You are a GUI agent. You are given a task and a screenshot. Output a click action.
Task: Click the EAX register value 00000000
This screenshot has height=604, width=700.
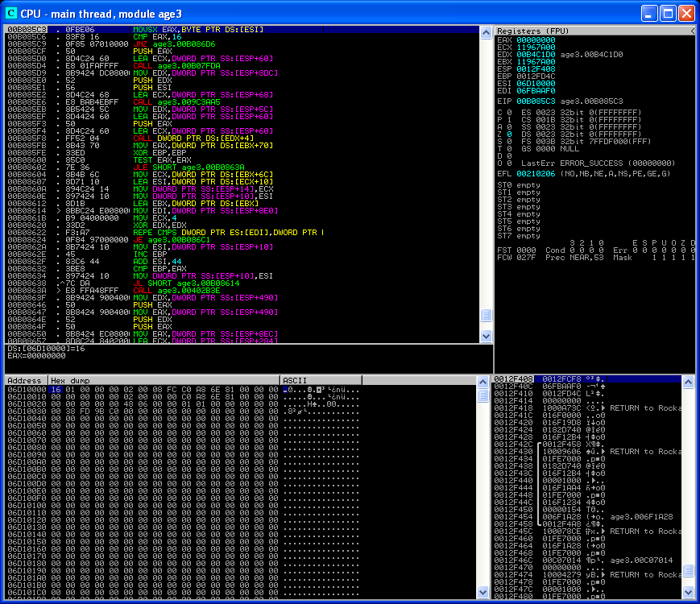click(536, 39)
